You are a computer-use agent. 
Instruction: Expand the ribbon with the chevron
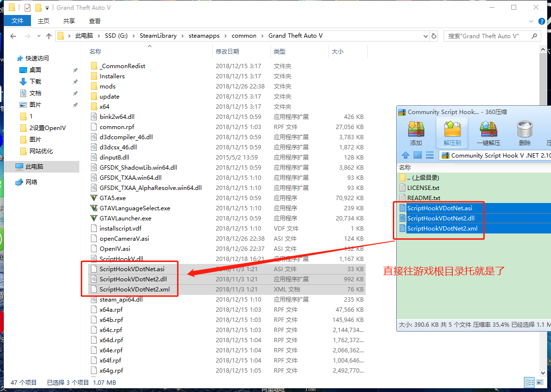pos(531,21)
